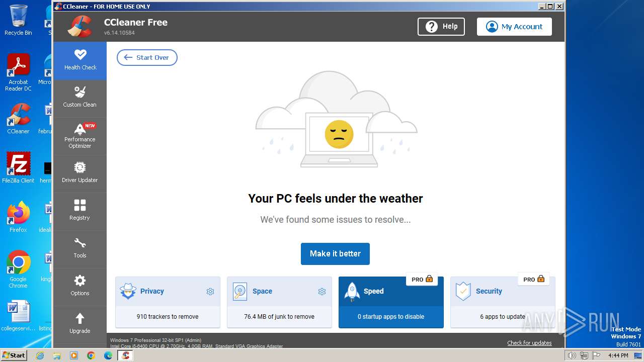Open FileZilla Client desktop shortcut
Screen dimensions: 644x362
(x=18, y=168)
